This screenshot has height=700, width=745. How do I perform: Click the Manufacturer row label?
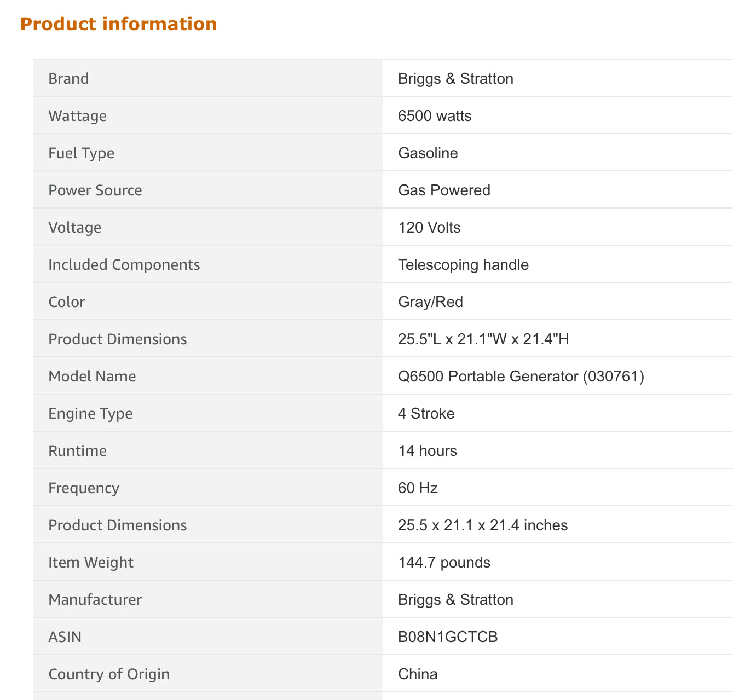(x=95, y=600)
